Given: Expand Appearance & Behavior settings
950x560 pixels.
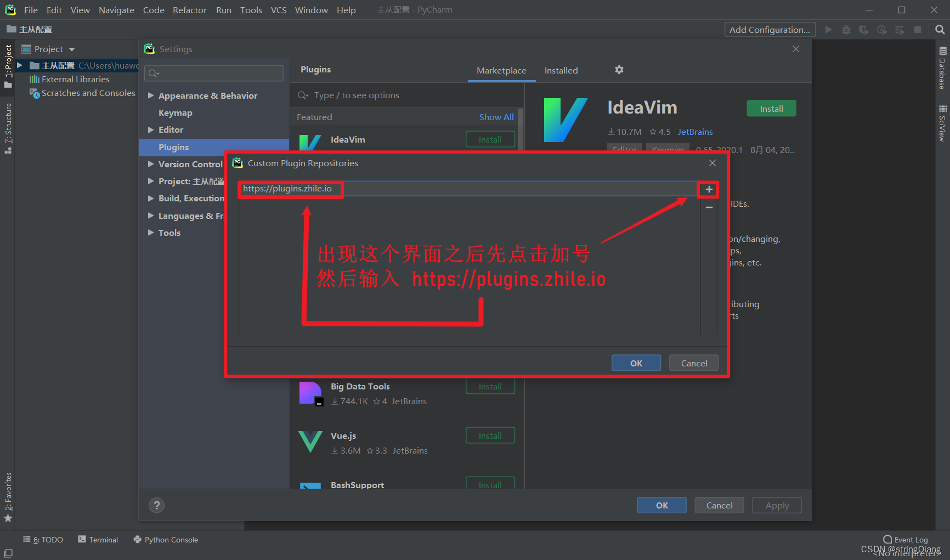Looking at the screenshot, I should 151,95.
